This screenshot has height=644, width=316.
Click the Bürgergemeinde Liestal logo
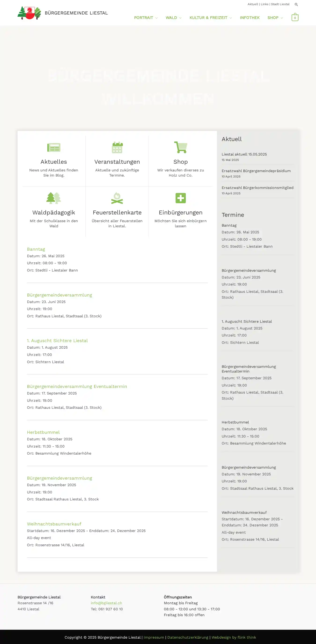29,13
